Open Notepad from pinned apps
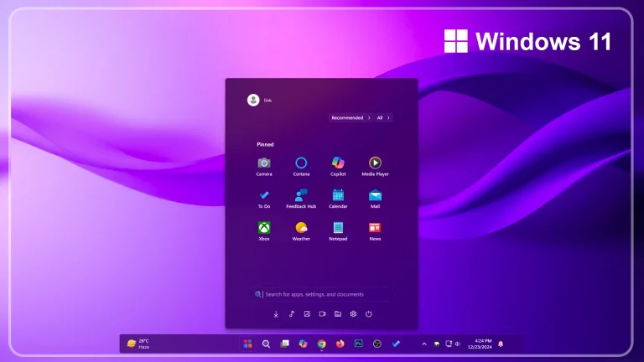The height and width of the screenshot is (362, 644). (338, 228)
